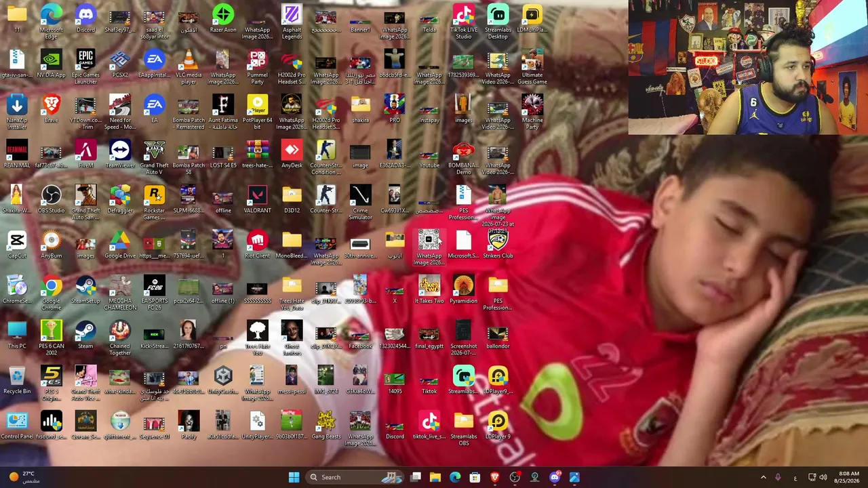868x488 pixels.
Task: Open the NVIDIA App shortcut
Action: point(52,64)
